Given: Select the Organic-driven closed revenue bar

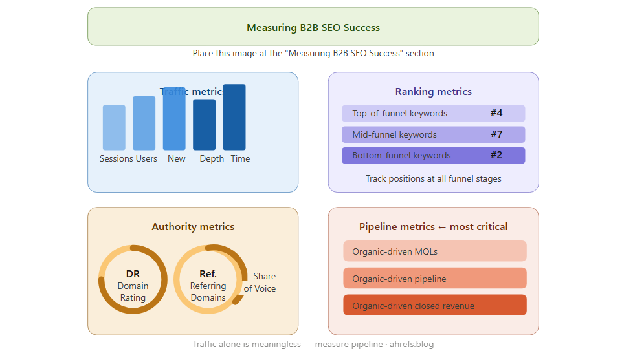Looking at the screenshot, I should click(x=435, y=305).
